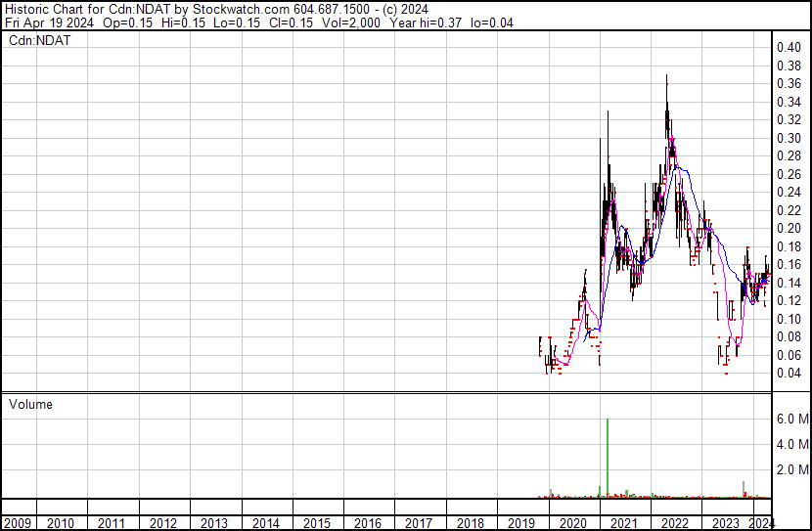Click the Year hi=0.37 text in the header
Image resolution: width=812 pixels, height=531 pixels.
pyautogui.click(x=428, y=22)
